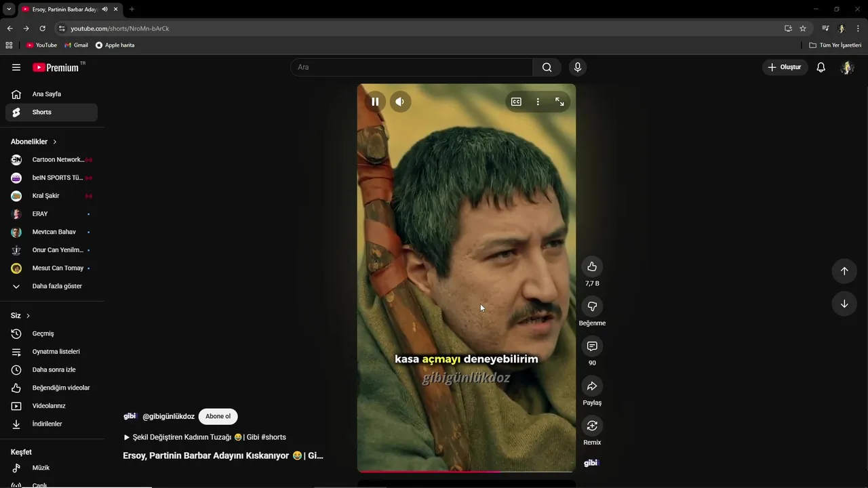Screen dimensions: 868x488
Task: Open linked video Şekil Değiştiren Kadının Tuzağı
Action: pyautogui.click(x=204, y=437)
